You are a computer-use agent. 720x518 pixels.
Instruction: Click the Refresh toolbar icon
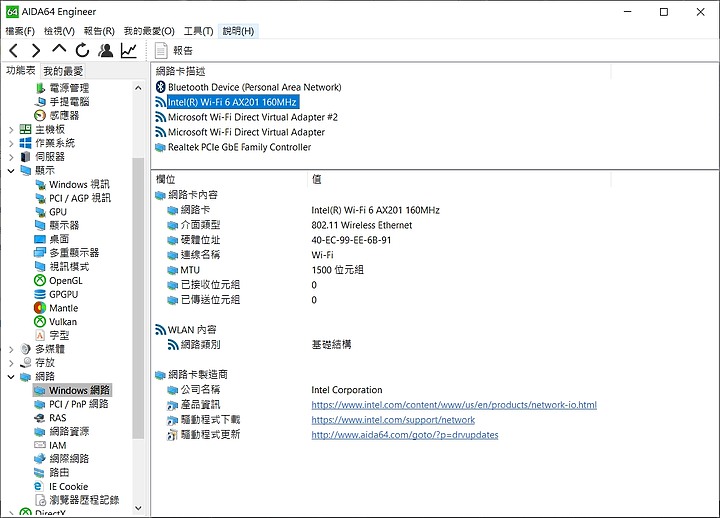coord(82,50)
